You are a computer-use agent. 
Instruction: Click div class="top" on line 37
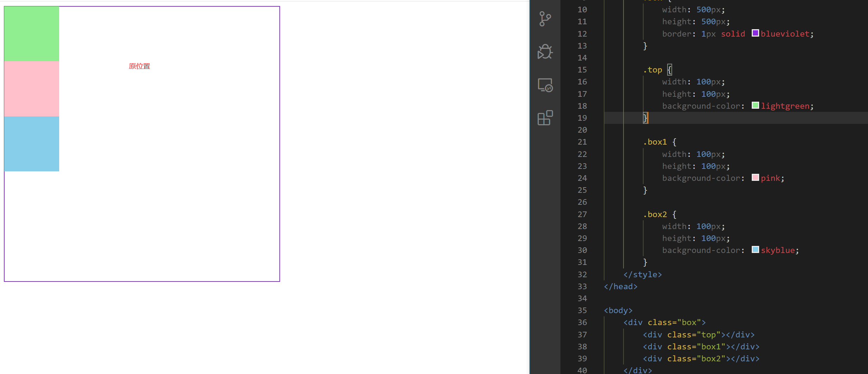coord(699,335)
